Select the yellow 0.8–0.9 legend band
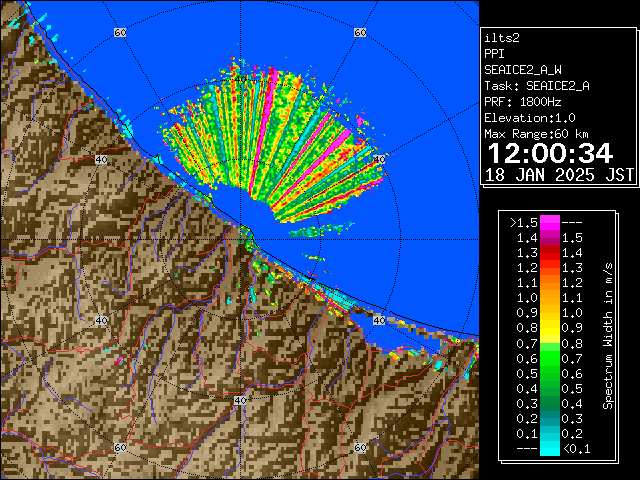This screenshot has height=480, width=640. point(550,328)
